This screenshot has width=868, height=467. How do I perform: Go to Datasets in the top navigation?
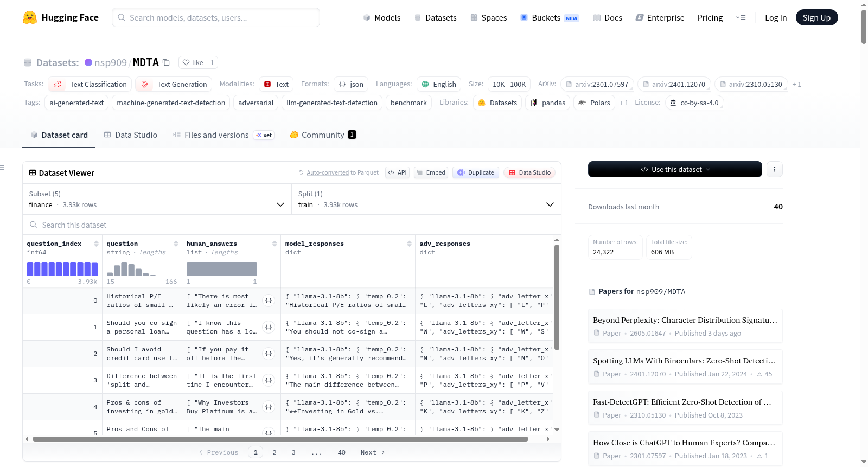(435, 18)
